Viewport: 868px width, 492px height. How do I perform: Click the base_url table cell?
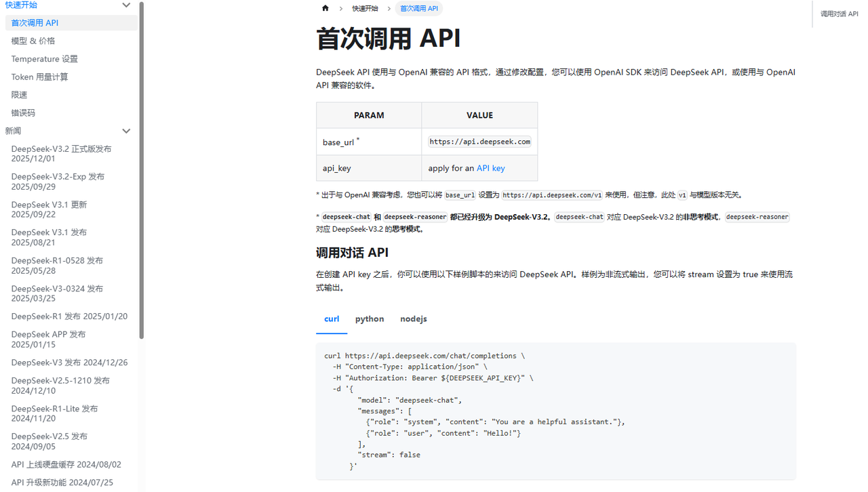[x=369, y=142]
